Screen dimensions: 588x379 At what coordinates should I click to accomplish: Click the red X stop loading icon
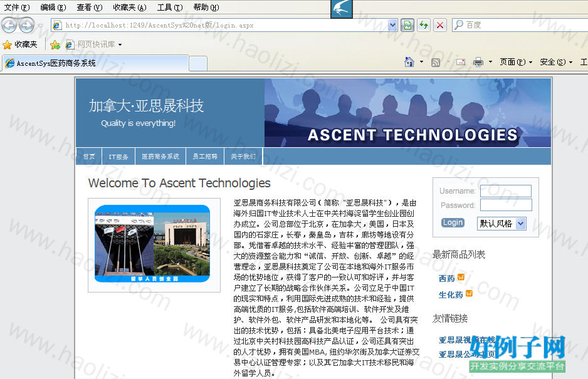click(440, 25)
